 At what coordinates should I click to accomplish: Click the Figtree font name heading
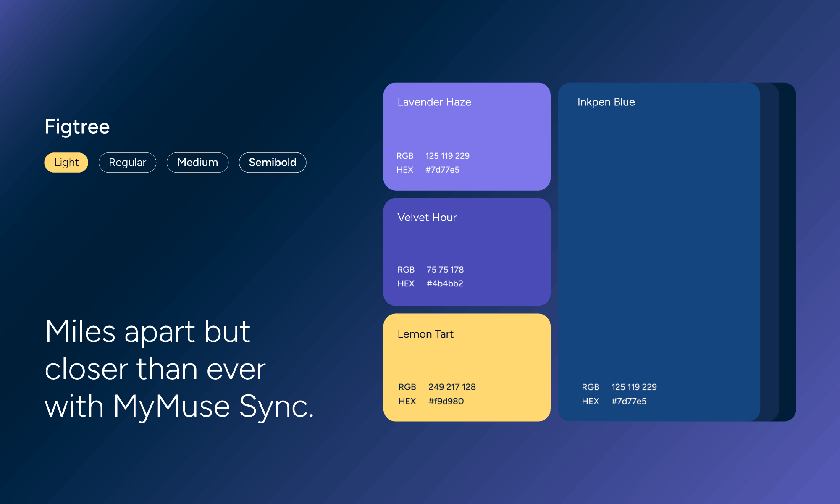[x=77, y=126]
